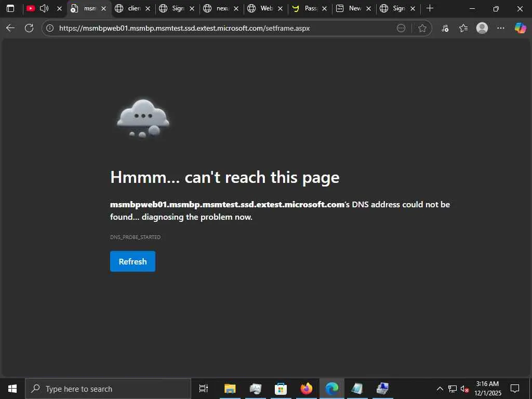The height and width of the screenshot is (399, 532).
Task: Close the active msm tab
Action: [104, 8]
